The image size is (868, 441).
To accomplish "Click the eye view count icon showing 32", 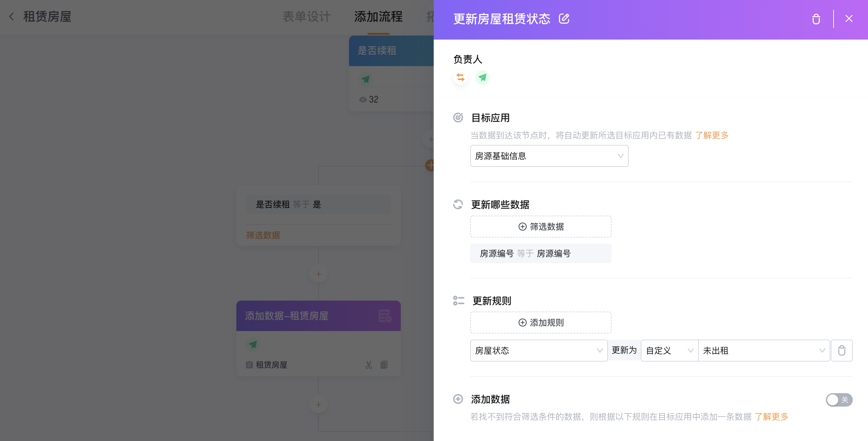I will [362, 100].
